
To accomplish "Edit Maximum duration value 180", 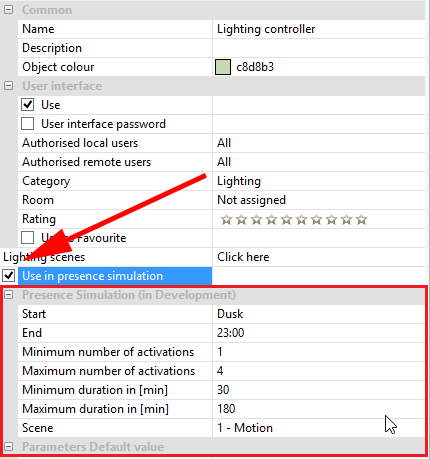I will tap(226, 409).
